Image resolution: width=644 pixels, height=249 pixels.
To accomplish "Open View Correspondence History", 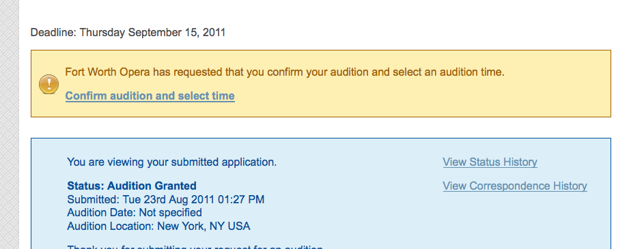I will [x=515, y=186].
